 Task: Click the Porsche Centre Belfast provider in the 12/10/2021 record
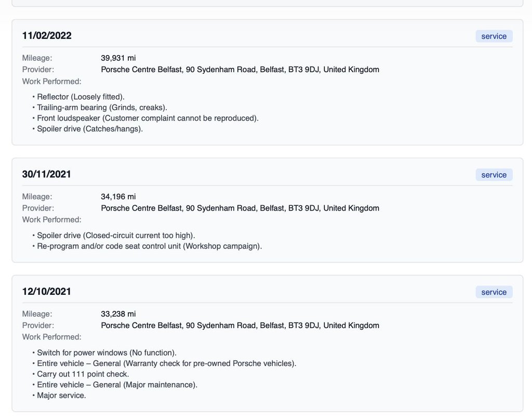[240, 325]
